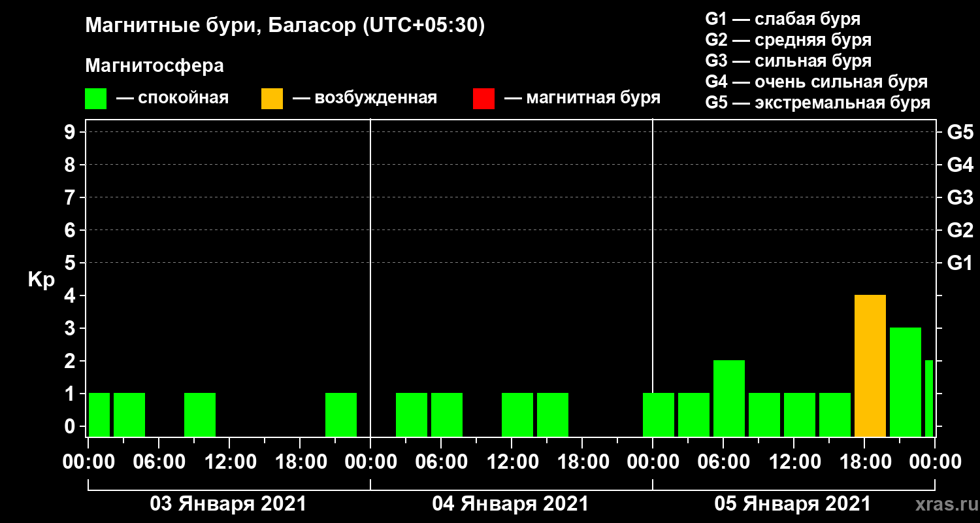The width and height of the screenshot is (980, 523).
Task: Click 'G2 — средняя буря' legend line
Action: coord(788,39)
